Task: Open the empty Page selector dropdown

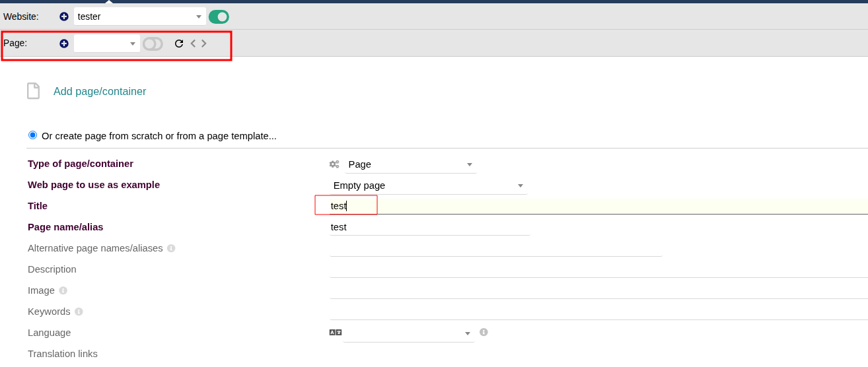Action: coord(107,44)
